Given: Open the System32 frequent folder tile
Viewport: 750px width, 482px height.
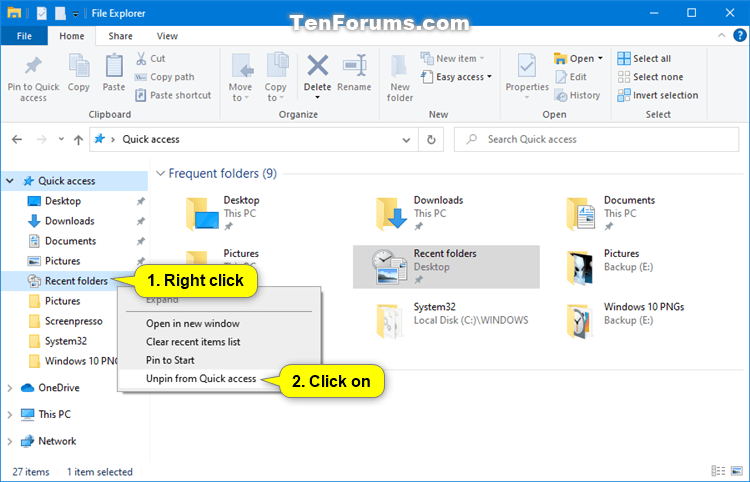Looking at the screenshot, I should [x=452, y=320].
